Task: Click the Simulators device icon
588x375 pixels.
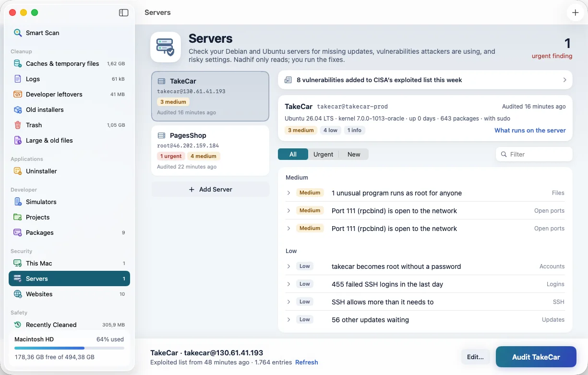Action: point(18,202)
